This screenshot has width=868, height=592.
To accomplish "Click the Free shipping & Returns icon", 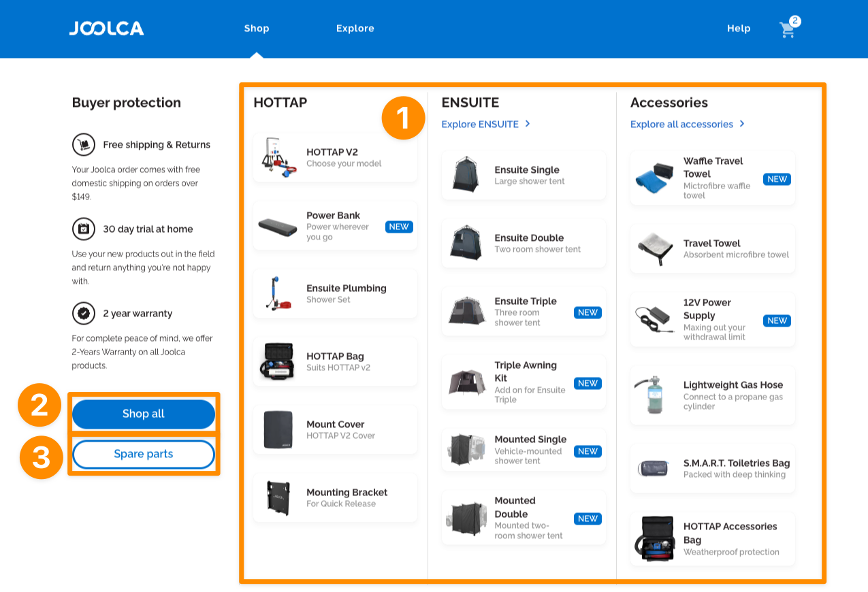I will [84, 144].
